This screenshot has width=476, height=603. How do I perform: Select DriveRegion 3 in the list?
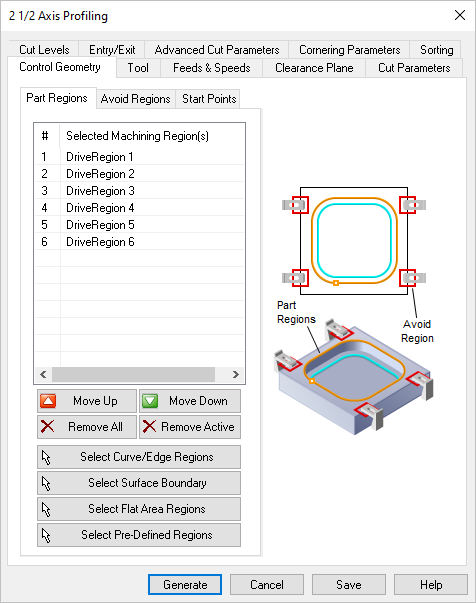pos(140,191)
